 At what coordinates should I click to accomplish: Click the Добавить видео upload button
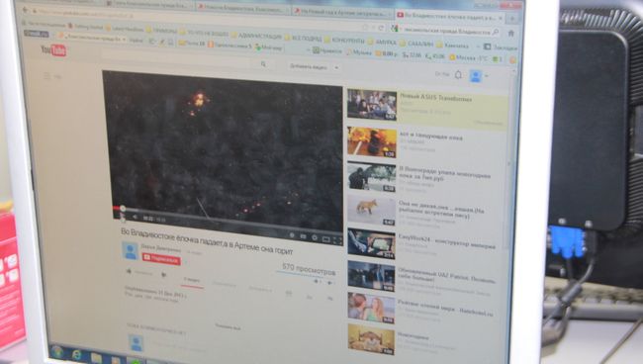pos(308,66)
